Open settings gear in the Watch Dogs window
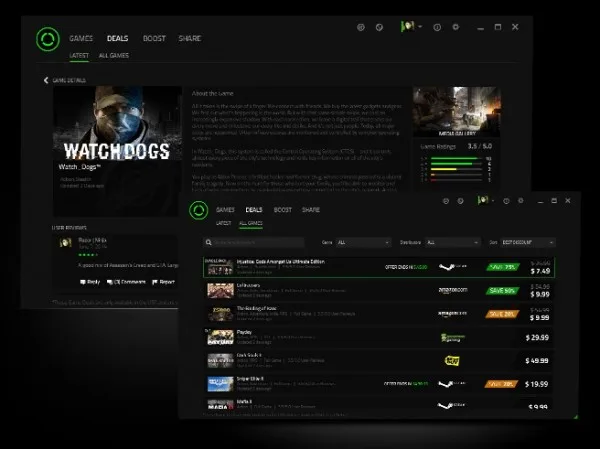 click(455, 27)
